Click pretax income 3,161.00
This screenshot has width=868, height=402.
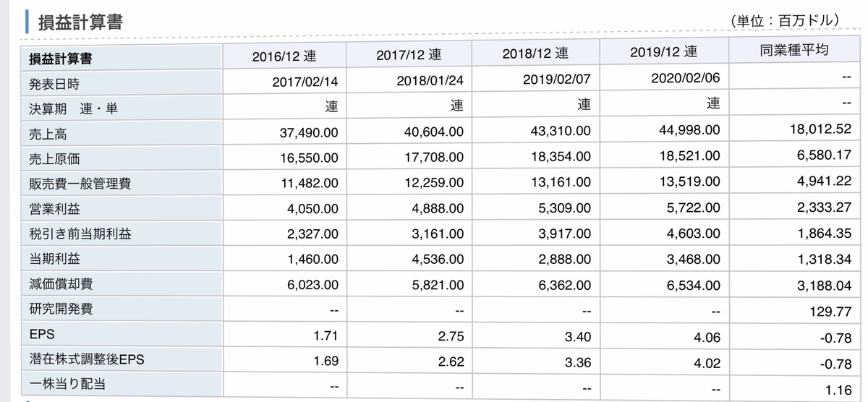tap(437, 234)
